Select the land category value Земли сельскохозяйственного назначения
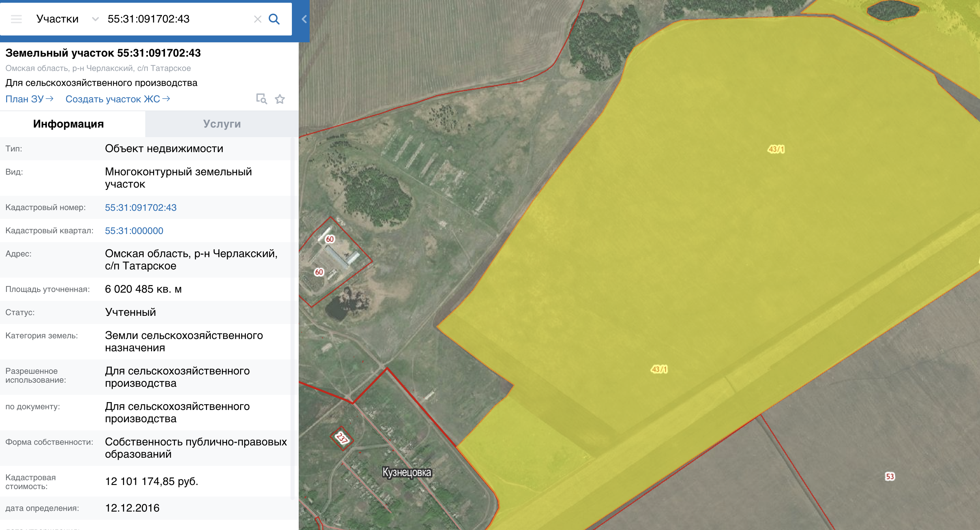The image size is (980, 530). pyautogui.click(x=184, y=341)
